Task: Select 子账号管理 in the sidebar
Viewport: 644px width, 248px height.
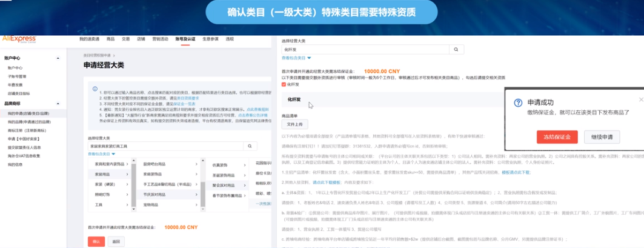Action: pyautogui.click(x=17, y=76)
